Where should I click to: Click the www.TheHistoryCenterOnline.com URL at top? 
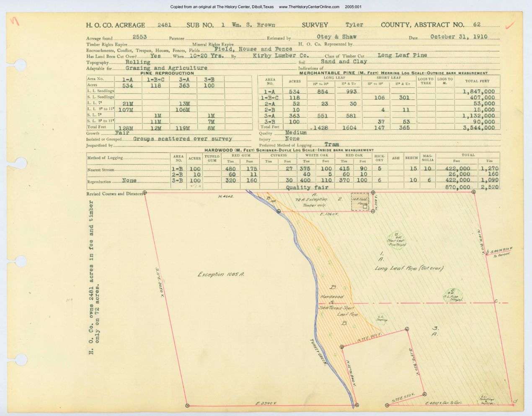click(x=309, y=7)
